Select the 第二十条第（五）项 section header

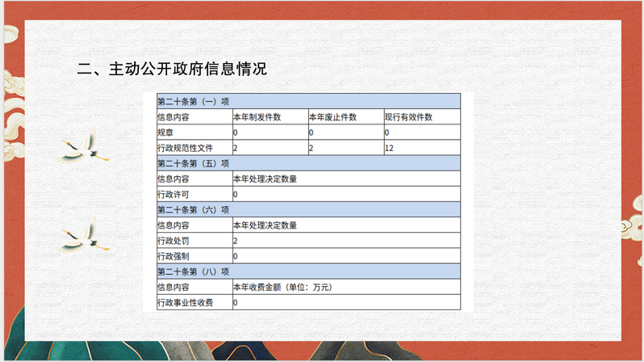[307, 163]
